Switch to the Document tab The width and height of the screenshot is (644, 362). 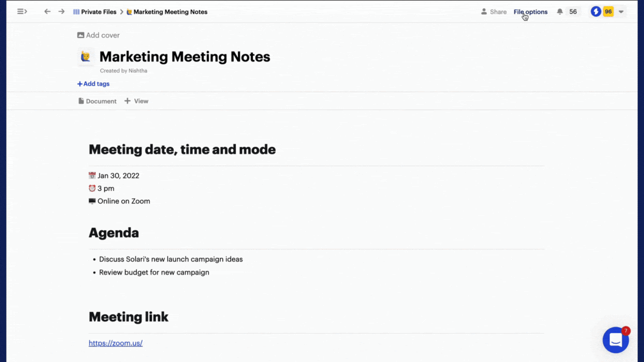pos(97,101)
